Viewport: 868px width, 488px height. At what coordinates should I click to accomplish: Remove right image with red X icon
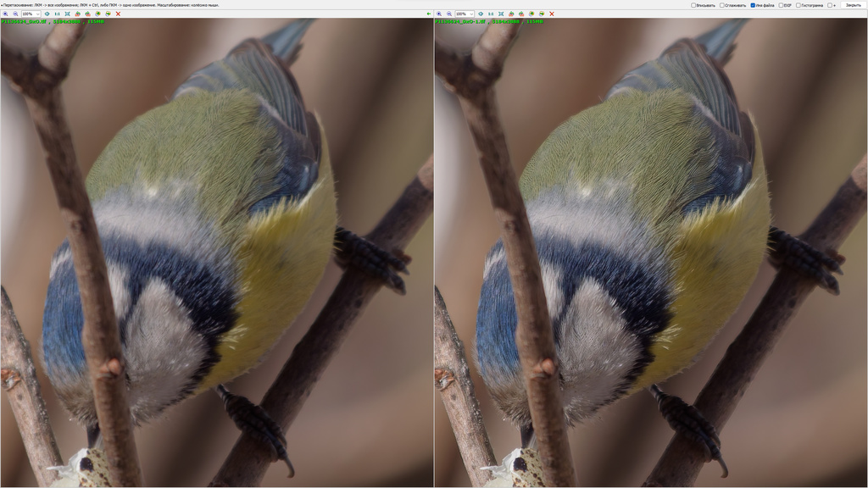pos(552,14)
